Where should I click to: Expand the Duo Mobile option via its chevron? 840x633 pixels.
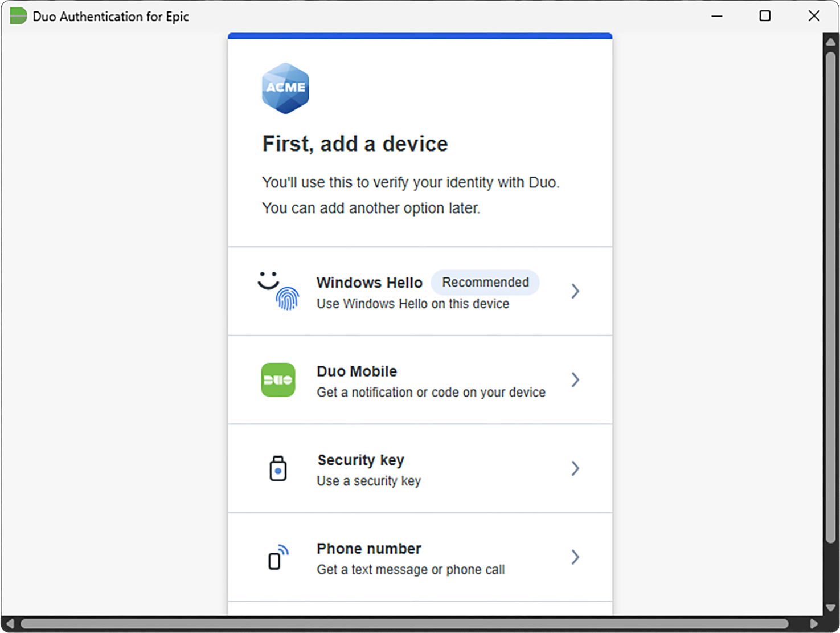click(575, 380)
